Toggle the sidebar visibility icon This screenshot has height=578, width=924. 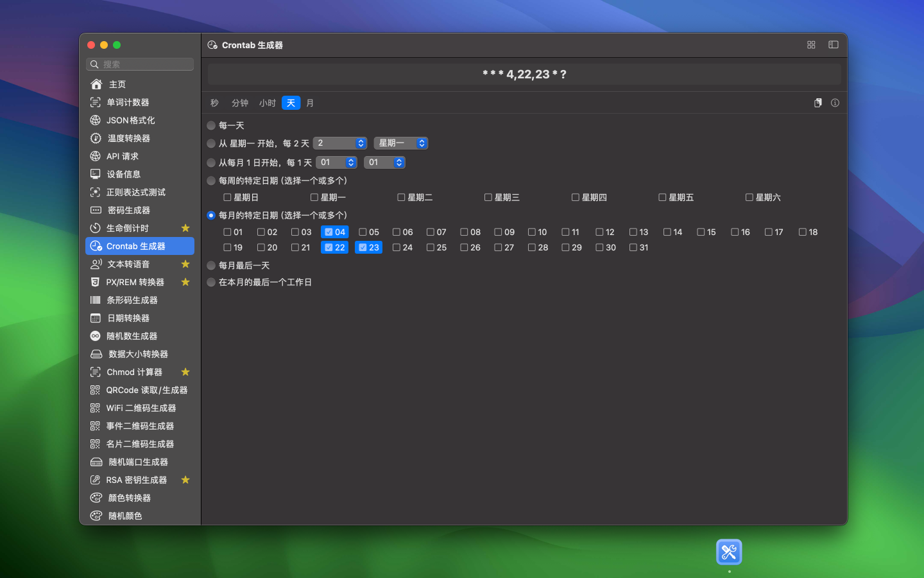833,45
